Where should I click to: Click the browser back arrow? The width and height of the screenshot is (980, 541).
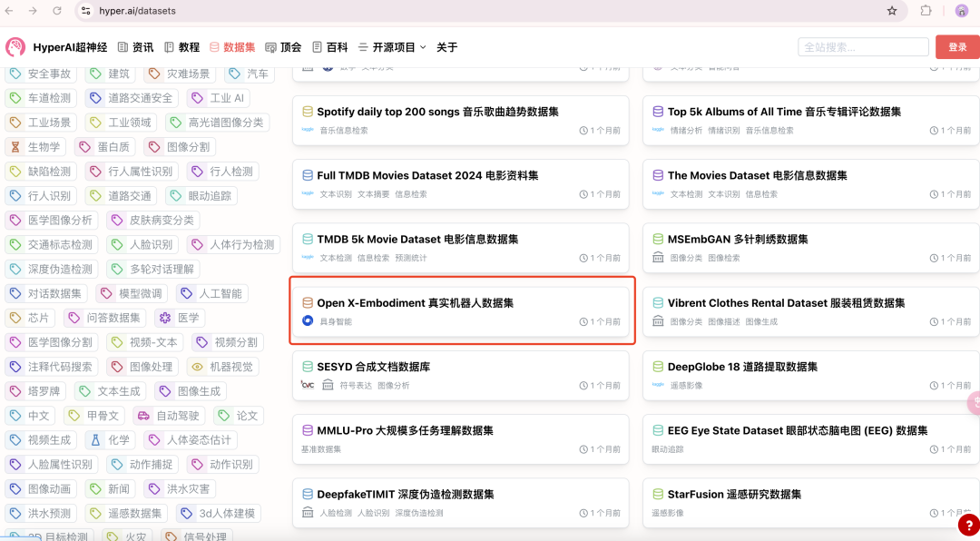click(x=11, y=11)
